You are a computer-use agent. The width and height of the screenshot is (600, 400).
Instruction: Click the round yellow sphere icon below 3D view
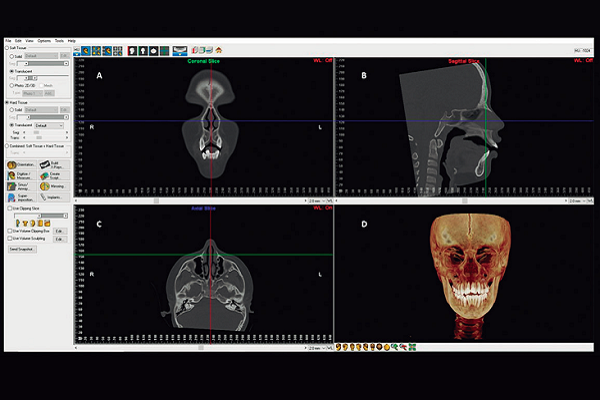[x=386, y=347]
